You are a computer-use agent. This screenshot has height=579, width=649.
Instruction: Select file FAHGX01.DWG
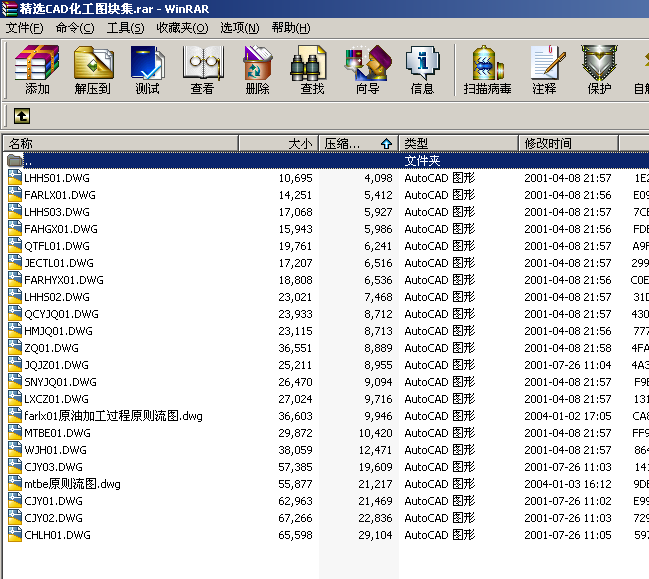click(61, 229)
